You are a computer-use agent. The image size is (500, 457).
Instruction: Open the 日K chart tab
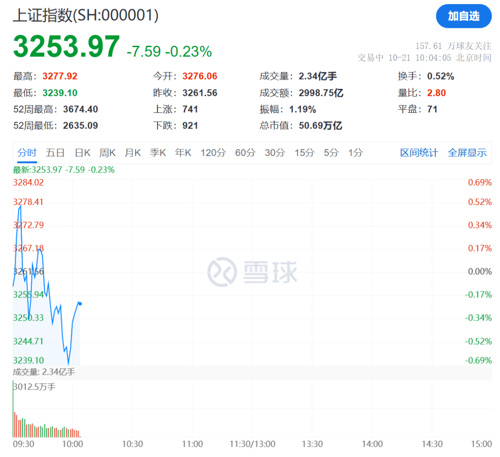pos(83,153)
